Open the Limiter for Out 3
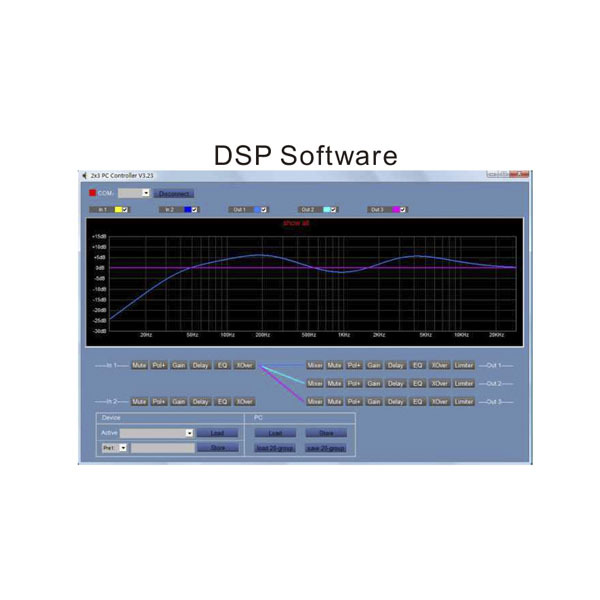 click(x=463, y=401)
